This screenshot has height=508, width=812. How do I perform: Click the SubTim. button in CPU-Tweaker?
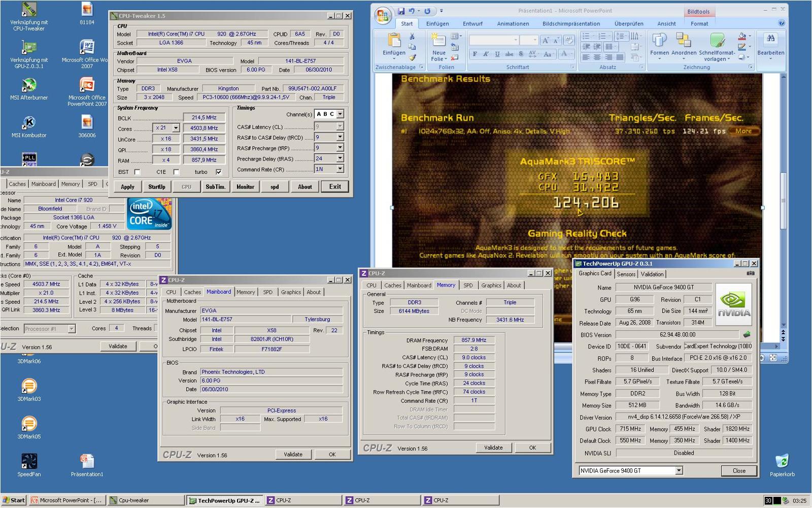tap(215, 187)
